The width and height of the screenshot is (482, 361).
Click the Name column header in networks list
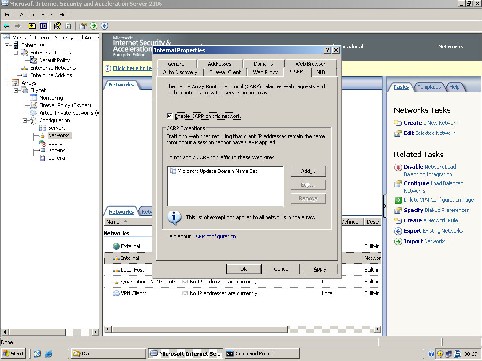(128, 222)
